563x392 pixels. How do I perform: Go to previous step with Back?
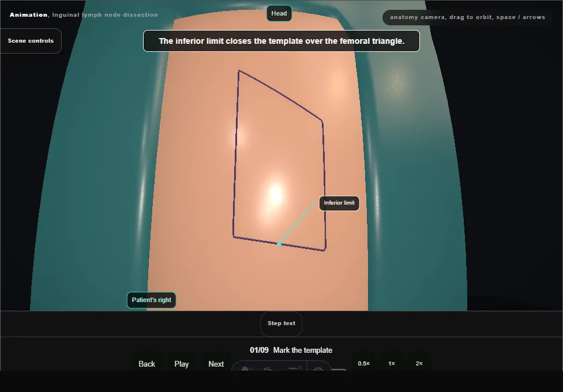pyautogui.click(x=147, y=364)
